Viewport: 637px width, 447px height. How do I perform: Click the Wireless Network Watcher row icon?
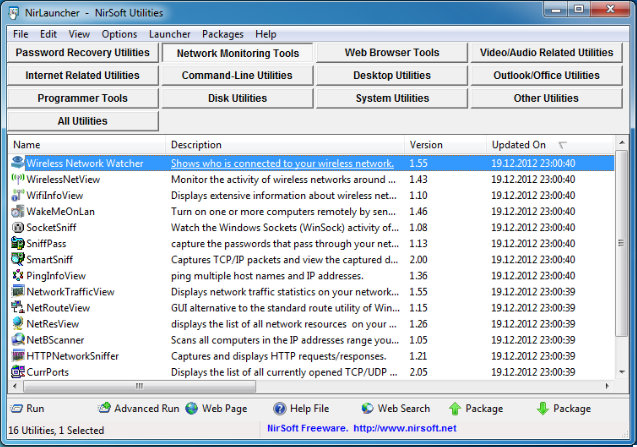coord(17,163)
